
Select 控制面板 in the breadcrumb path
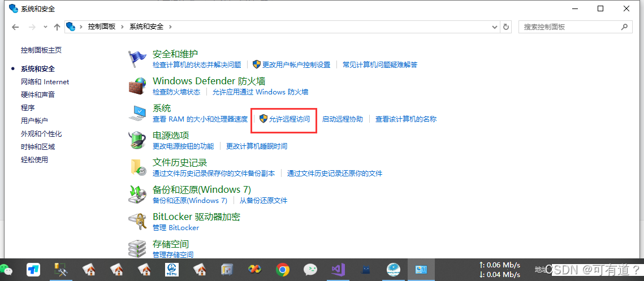tap(102, 27)
